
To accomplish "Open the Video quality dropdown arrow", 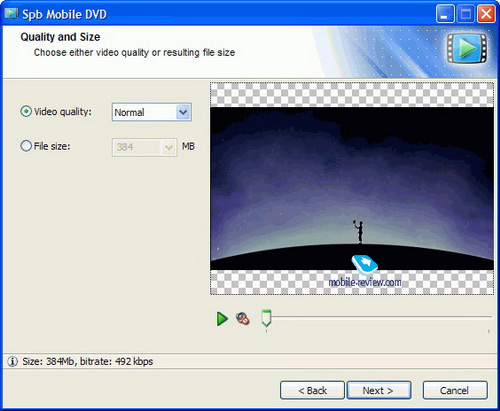I will 183,112.
